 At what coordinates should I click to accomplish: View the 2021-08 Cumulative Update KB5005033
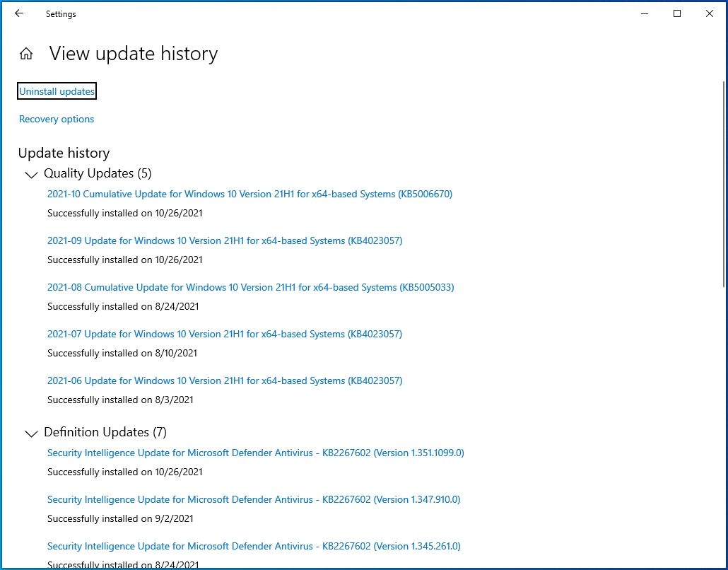250,287
